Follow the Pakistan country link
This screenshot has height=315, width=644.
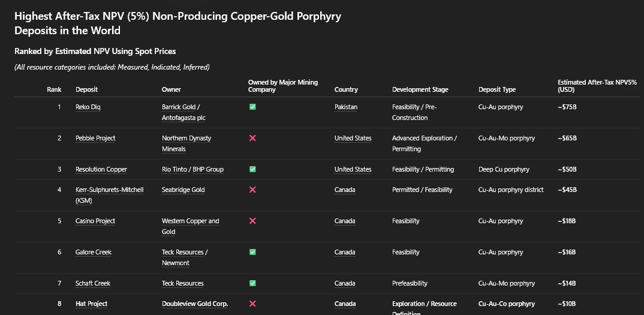[345, 107]
